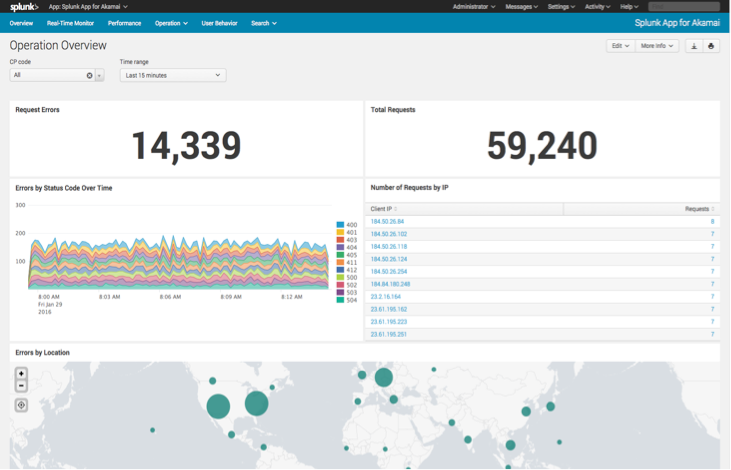
Task: Click client IP 184.50.26.84
Action: pos(387,221)
